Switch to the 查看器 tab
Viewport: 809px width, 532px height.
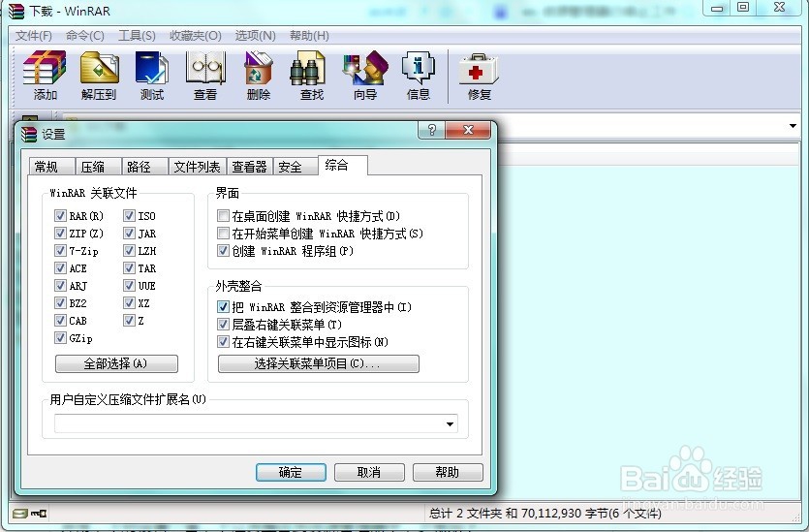pos(249,167)
